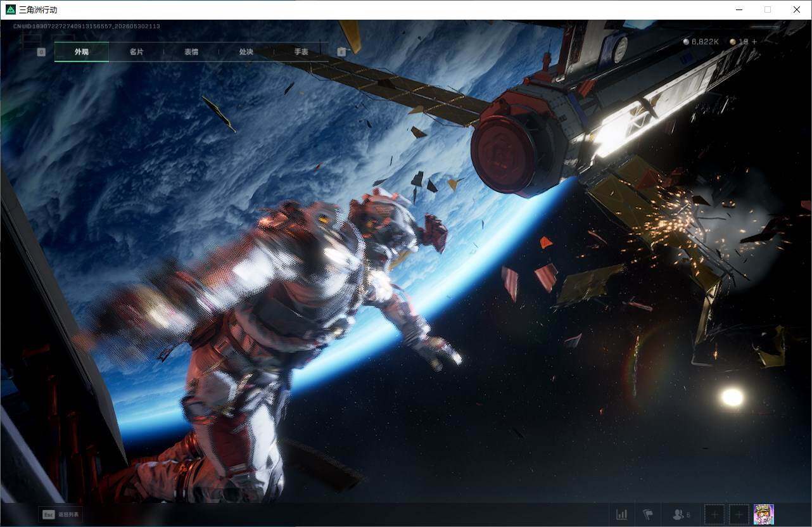This screenshot has width=812, height=527.
Task: Click the CN UID text at top
Action: [87, 26]
